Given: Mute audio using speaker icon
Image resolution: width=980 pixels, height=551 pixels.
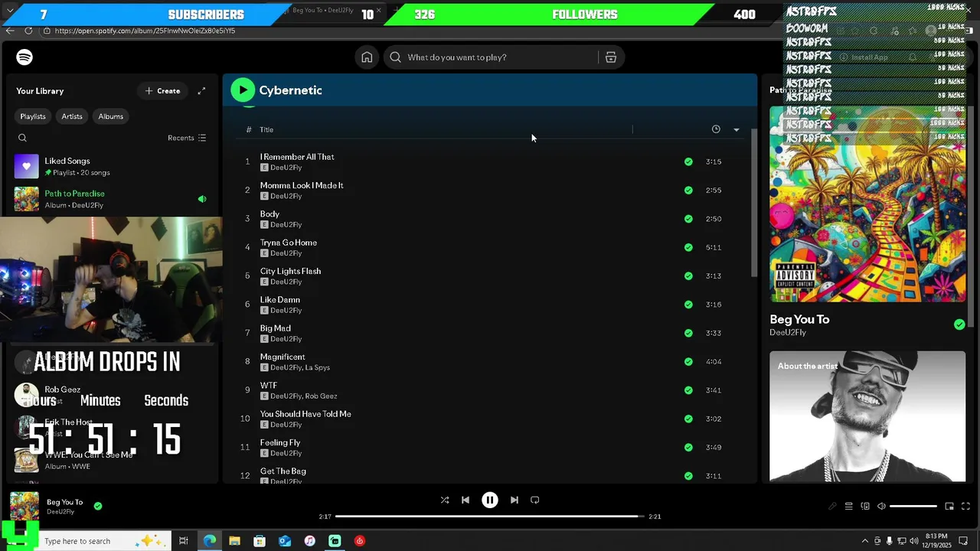Looking at the screenshot, I should click(x=881, y=507).
